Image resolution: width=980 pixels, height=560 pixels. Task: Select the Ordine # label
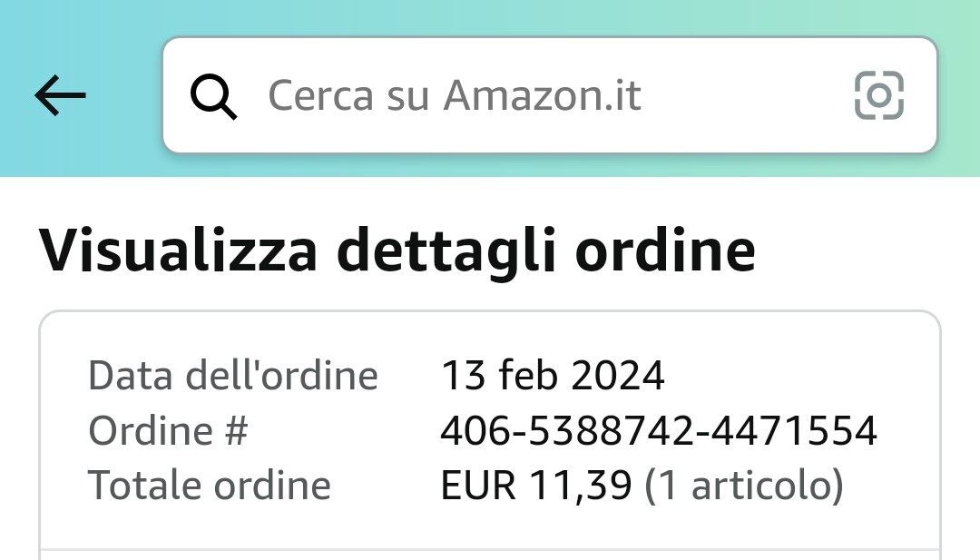pos(168,430)
